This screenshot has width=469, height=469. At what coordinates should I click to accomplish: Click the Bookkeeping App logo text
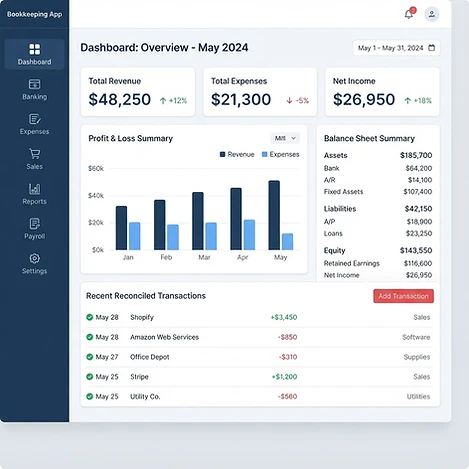point(35,14)
